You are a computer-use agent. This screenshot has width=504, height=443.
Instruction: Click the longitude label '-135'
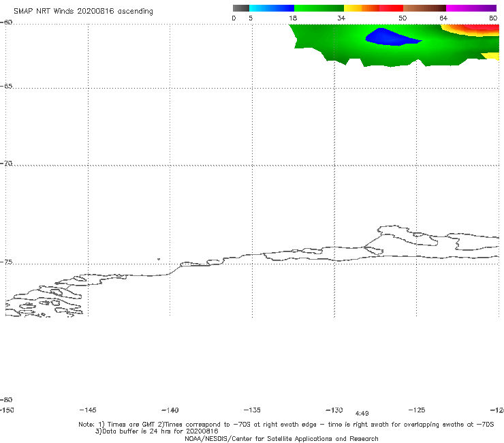(x=252, y=410)
